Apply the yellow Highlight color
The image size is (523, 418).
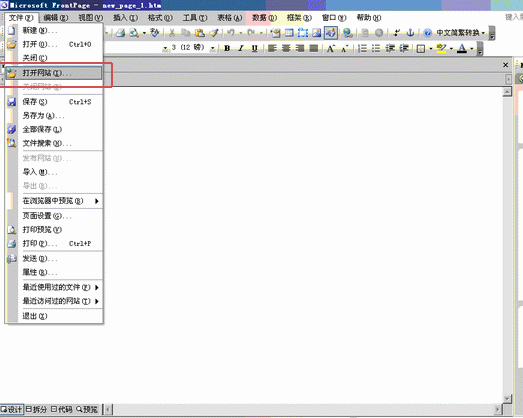441,48
